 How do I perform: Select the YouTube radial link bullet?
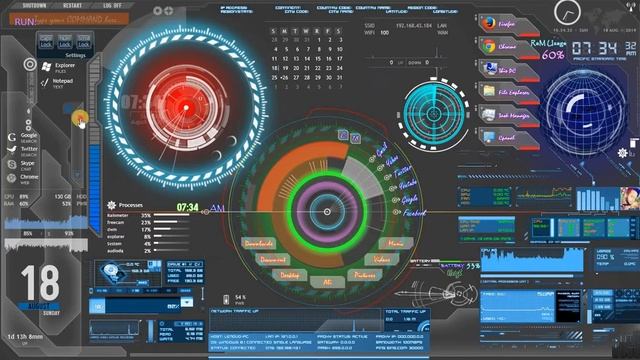[x=391, y=189]
